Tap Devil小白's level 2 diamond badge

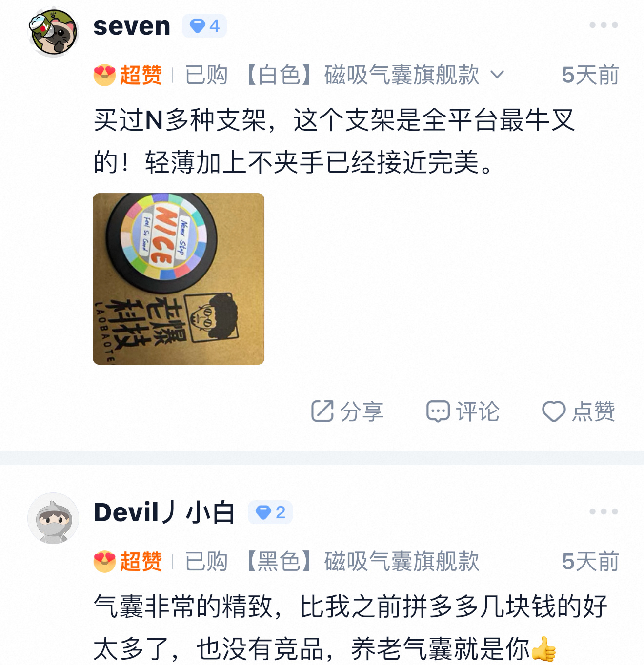270,512
